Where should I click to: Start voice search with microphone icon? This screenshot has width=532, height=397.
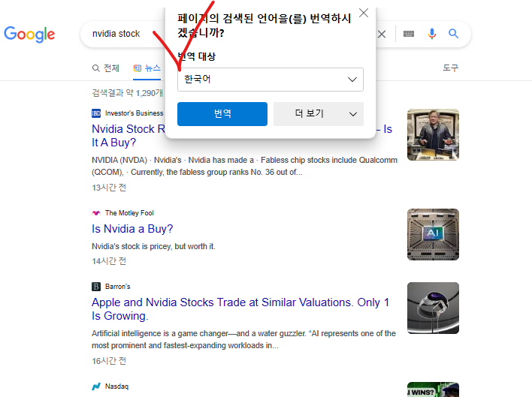pos(431,34)
